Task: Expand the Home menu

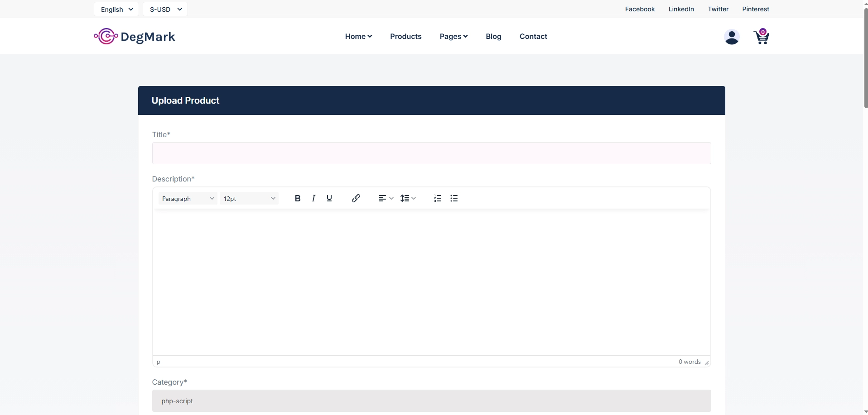Action: coord(358,36)
